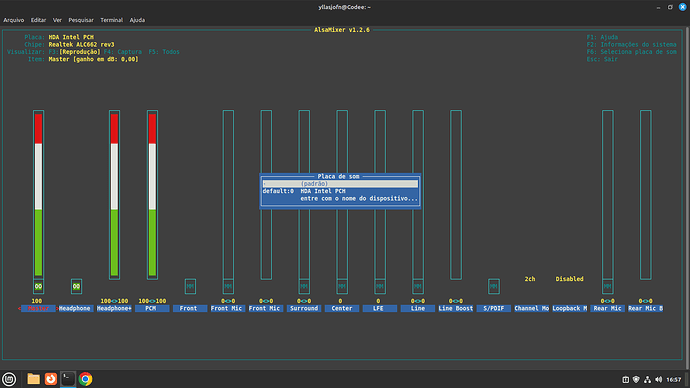
Task: Click F1: Ajuda help hint
Action: click(x=602, y=37)
